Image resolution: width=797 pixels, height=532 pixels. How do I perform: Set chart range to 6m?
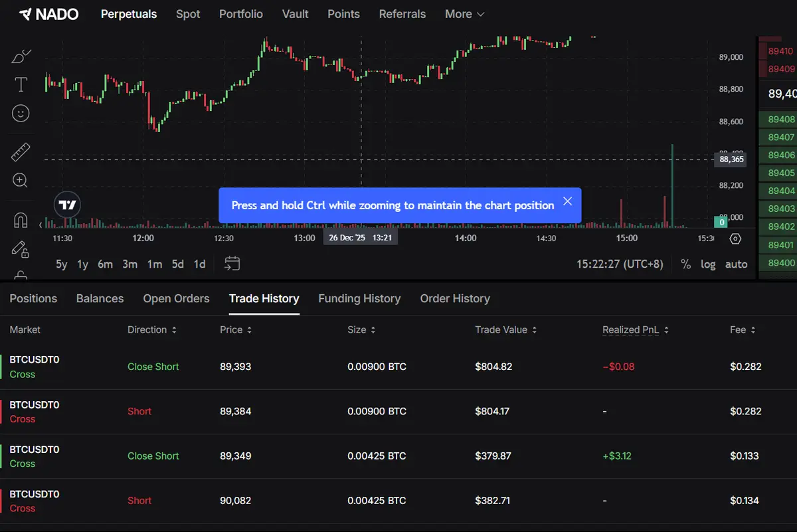105,264
